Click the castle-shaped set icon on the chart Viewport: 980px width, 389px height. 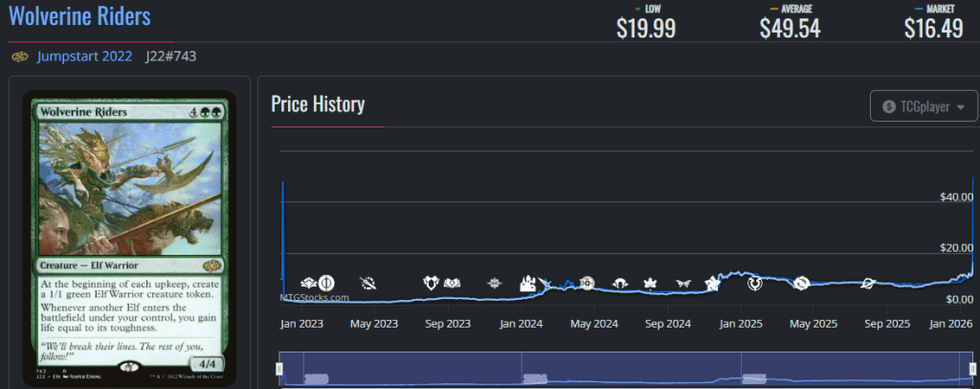[x=527, y=283]
